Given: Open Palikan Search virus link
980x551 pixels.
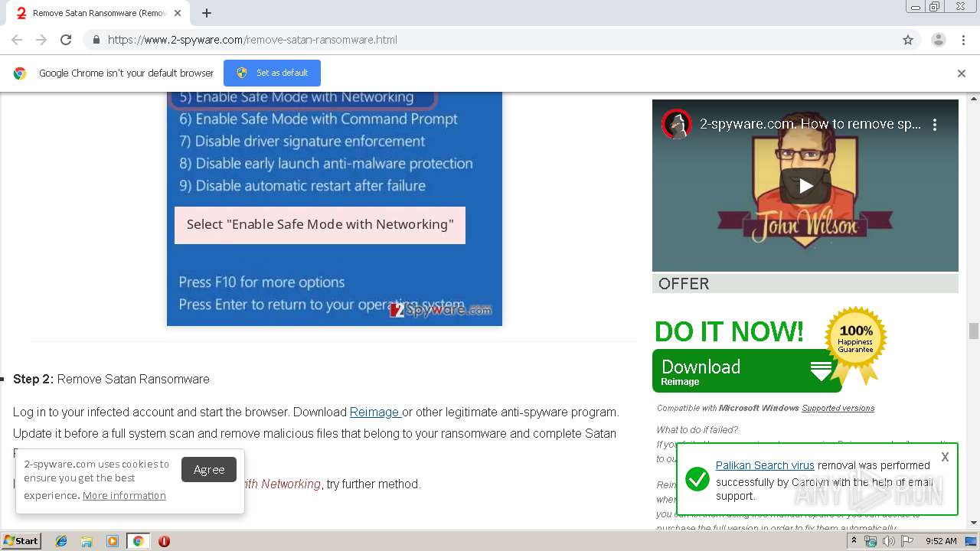Looking at the screenshot, I should point(765,465).
